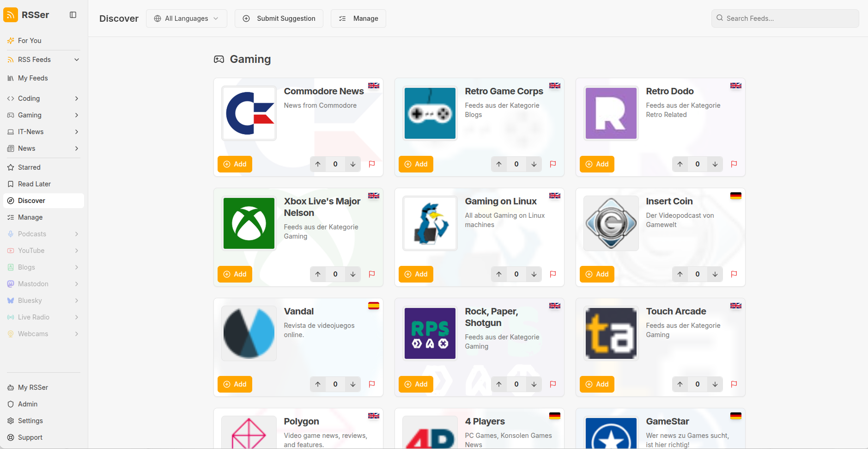Downvote the GameStar feed

(715, 447)
